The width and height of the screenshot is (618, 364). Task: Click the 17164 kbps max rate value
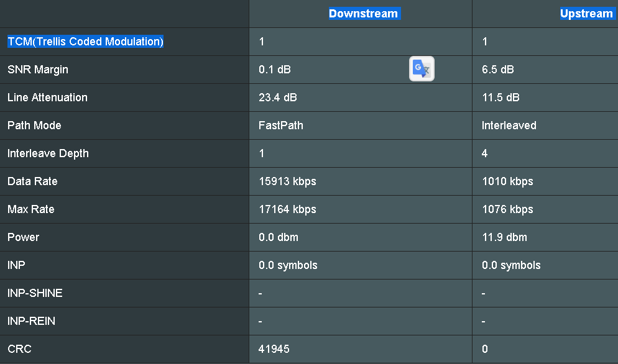point(287,209)
